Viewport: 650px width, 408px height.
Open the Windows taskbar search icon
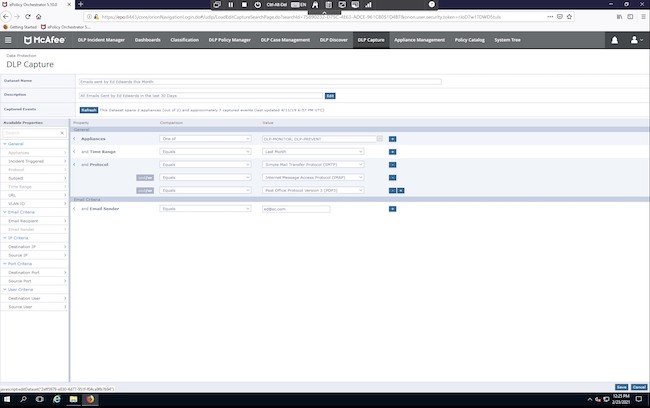(23, 399)
